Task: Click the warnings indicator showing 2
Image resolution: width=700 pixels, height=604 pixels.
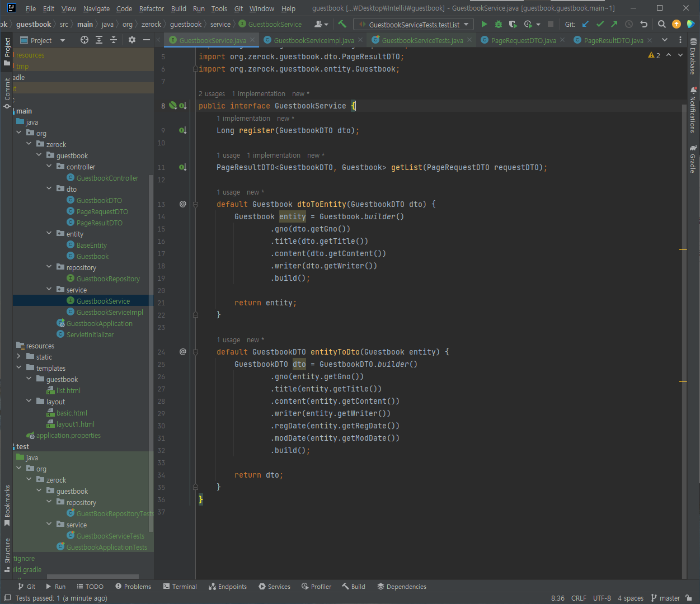Action: [654, 55]
